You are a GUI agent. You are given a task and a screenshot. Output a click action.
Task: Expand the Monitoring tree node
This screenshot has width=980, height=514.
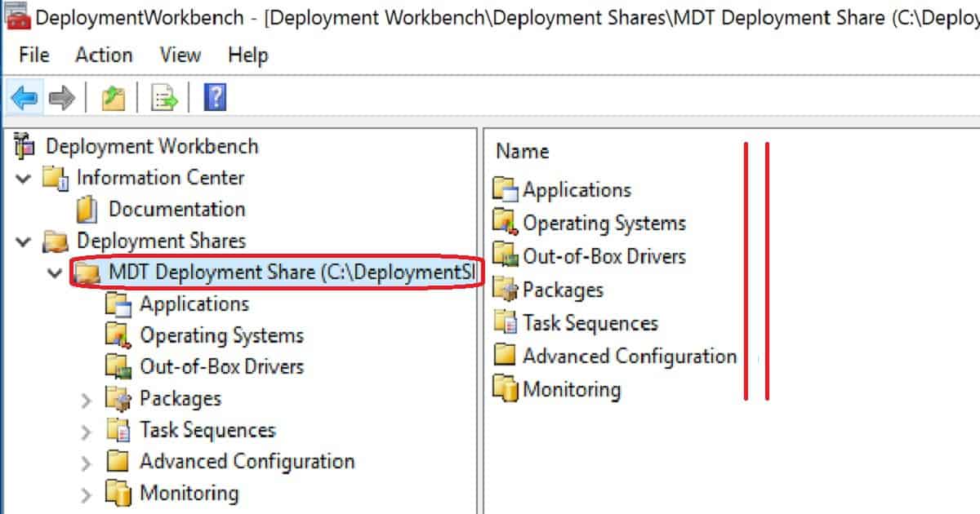tap(87, 494)
